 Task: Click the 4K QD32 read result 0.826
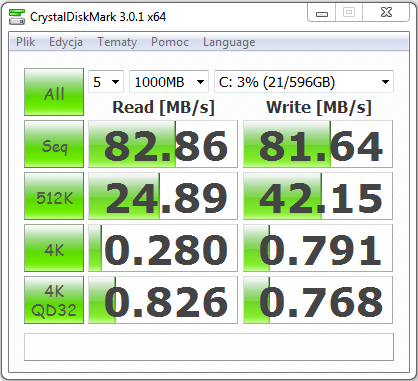(x=163, y=300)
